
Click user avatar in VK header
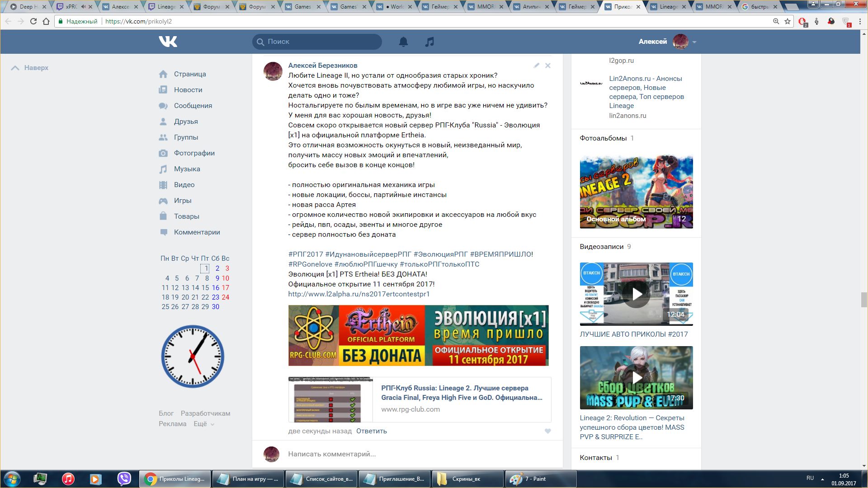(680, 42)
